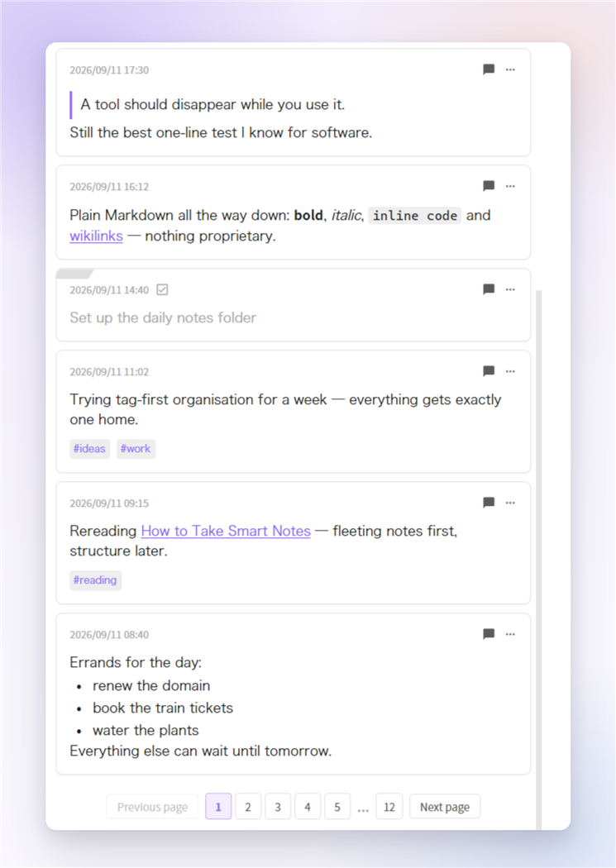The height and width of the screenshot is (868, 616).
Task: Select page 1 in pagination
Action: (x=218, y=807)
